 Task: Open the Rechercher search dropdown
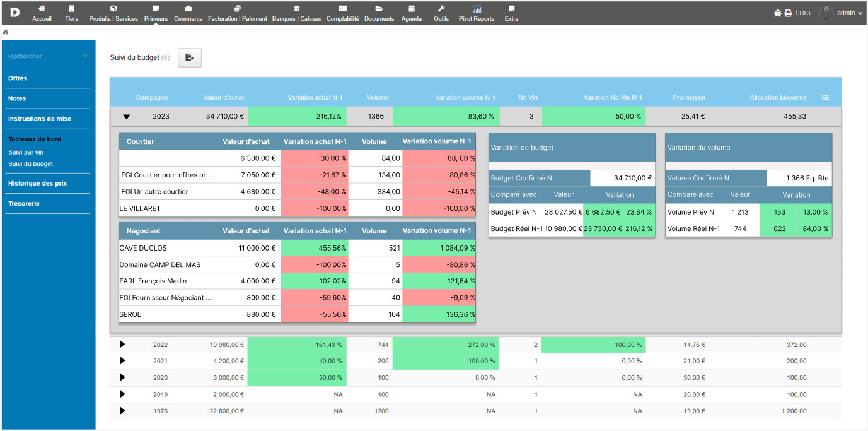click(x=48, y=56)
